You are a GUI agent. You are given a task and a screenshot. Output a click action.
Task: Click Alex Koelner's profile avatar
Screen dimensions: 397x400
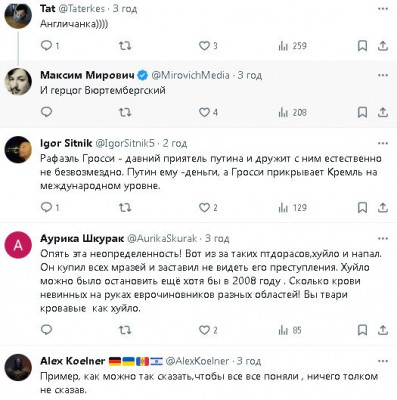click(18, 368)
